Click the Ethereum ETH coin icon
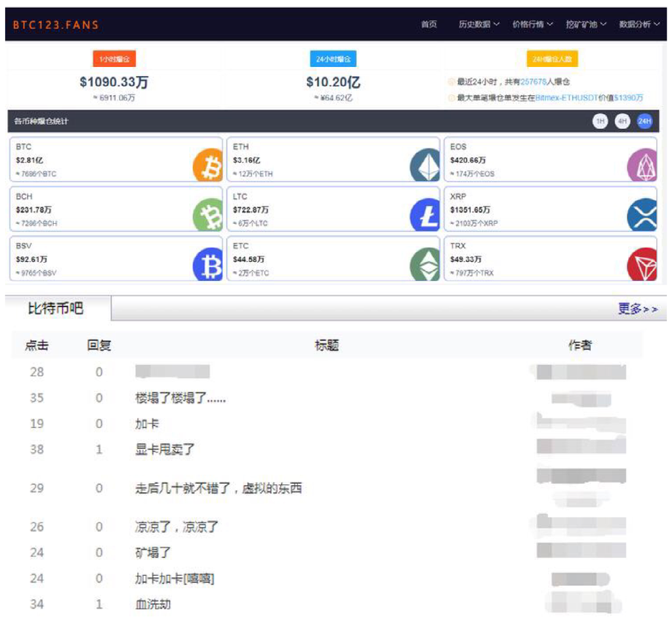672x623 pixels. click(425, 165)
